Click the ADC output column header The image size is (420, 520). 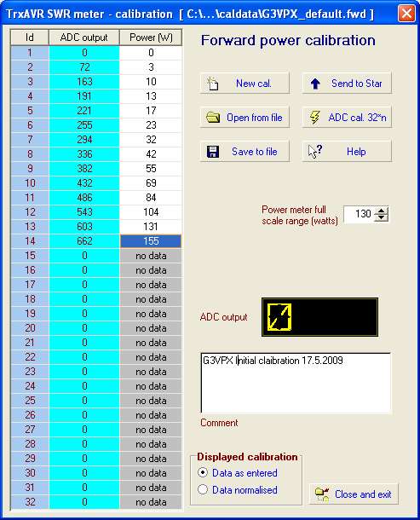(83, 38)
